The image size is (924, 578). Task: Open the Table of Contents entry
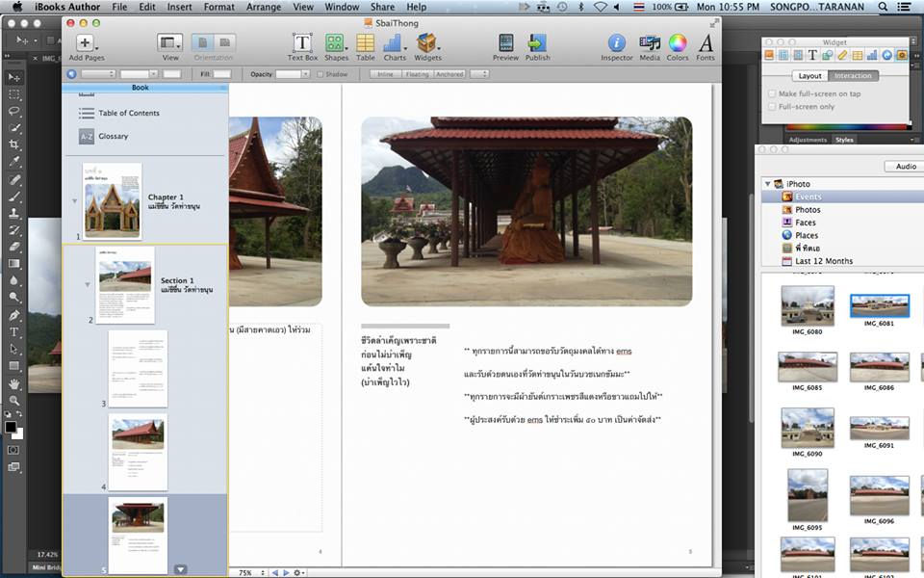click(x=128, y=113)
